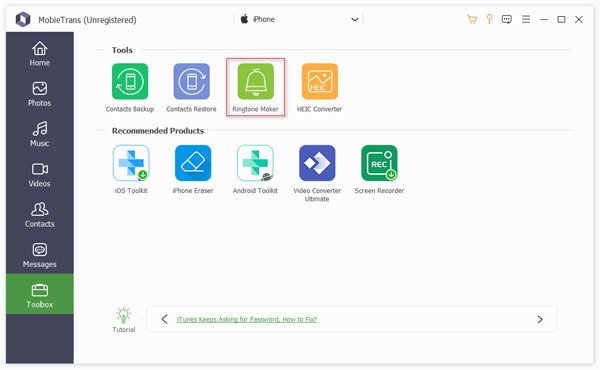Switch to the Photos section
The image size is (600, 370).
tap(40, 94)
